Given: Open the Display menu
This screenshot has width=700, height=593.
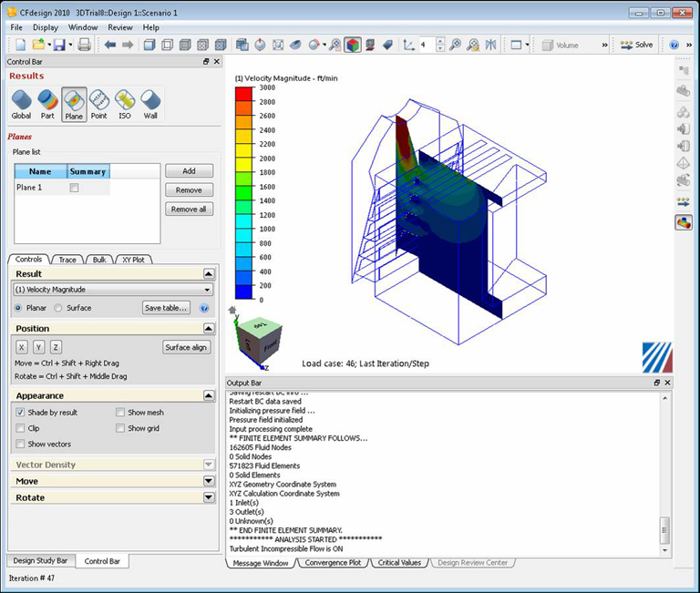Looking at the screenshot, I should 46,27.
